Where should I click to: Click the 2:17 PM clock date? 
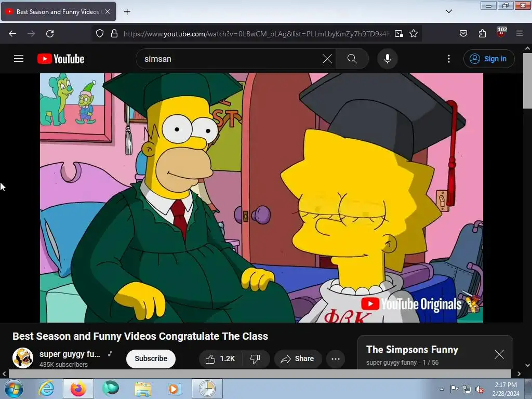(506, 389)
